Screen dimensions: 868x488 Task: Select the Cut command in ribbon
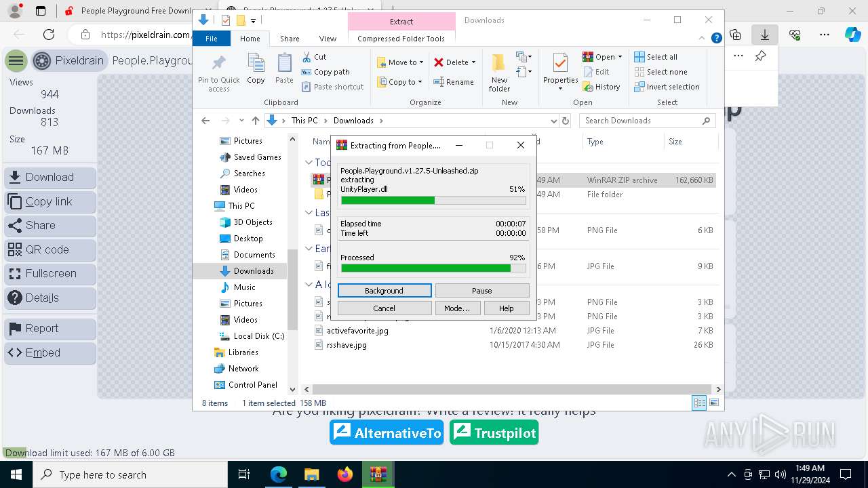[x=314, y=57]
